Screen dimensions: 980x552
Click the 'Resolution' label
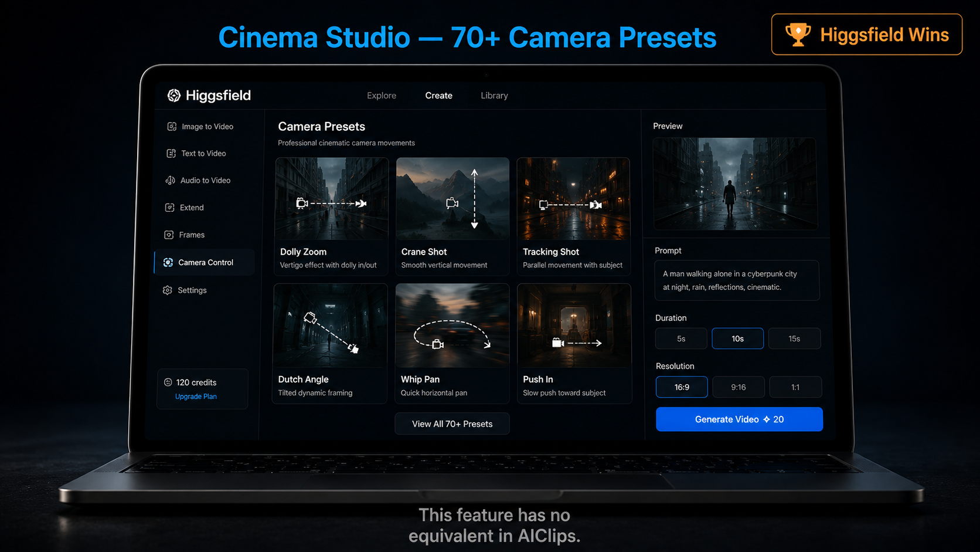[675, 366]
